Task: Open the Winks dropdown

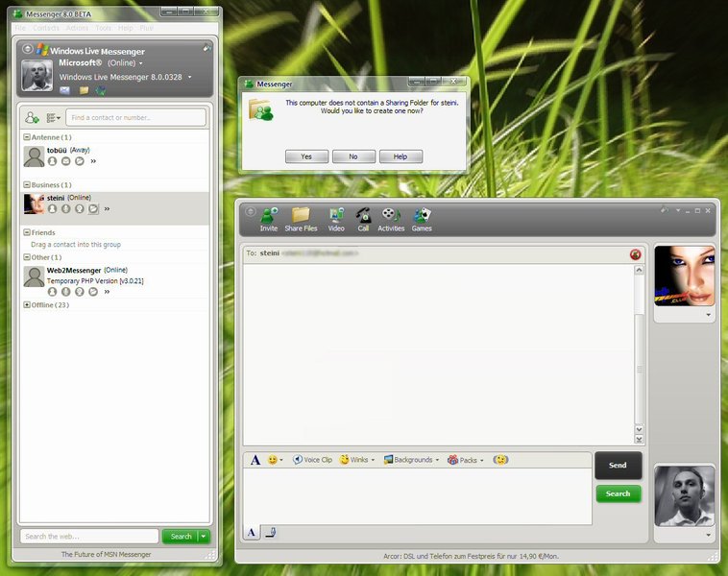Action: (358, 460)
